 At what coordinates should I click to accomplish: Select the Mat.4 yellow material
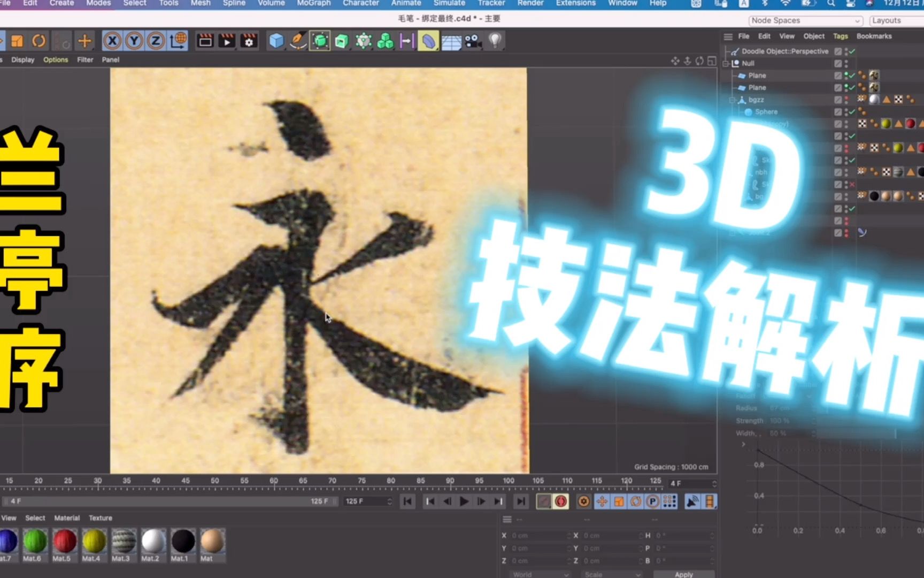coord(94,545)
